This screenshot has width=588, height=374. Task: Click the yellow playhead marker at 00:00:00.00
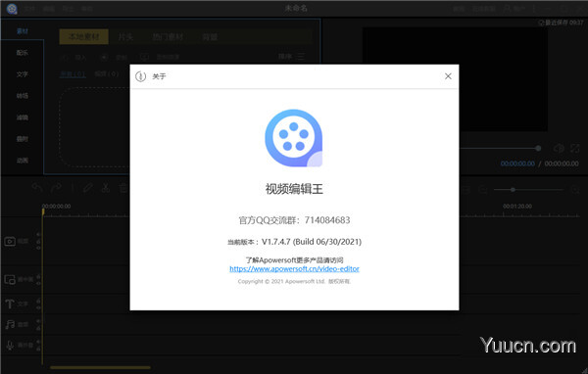click(43, 211)
